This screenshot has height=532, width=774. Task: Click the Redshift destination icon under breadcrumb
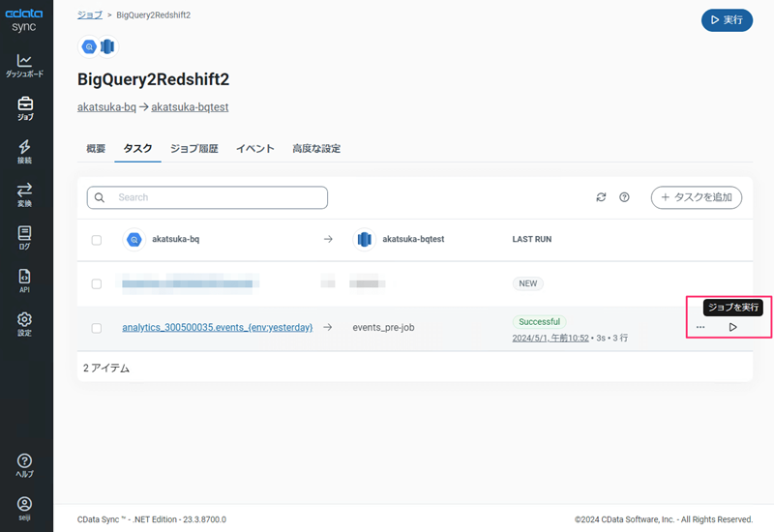click(107, 46)
